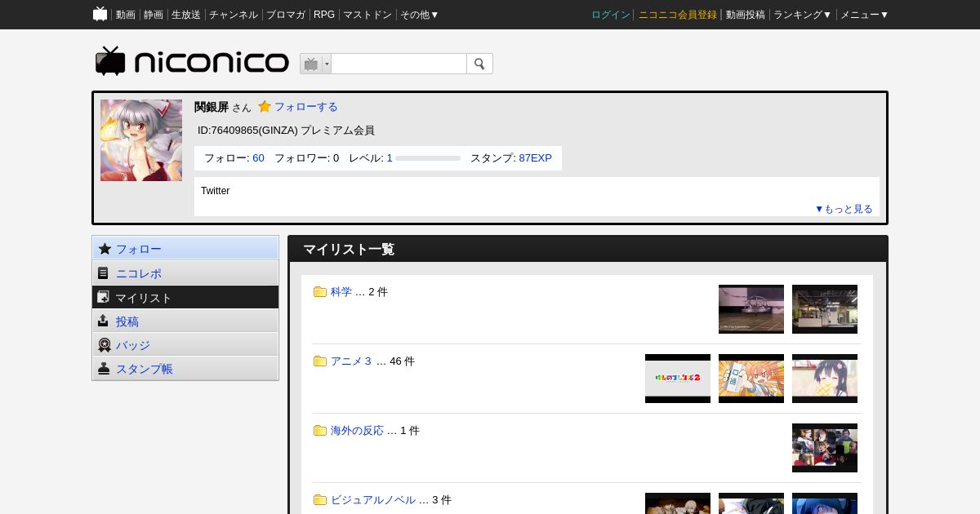Click the 海外の反応 video thumbnail

click(x=825, y=448)
